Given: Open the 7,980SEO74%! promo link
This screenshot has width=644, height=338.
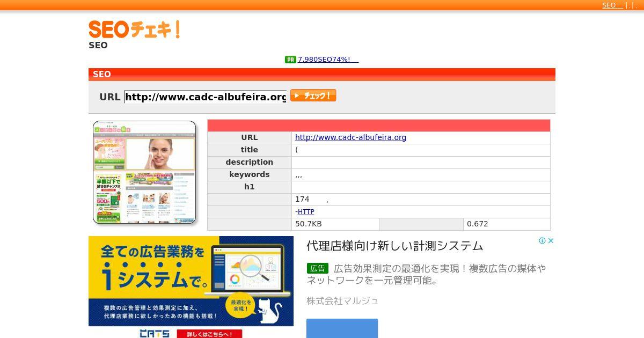Looking at the screenshot, I should 328,60.
